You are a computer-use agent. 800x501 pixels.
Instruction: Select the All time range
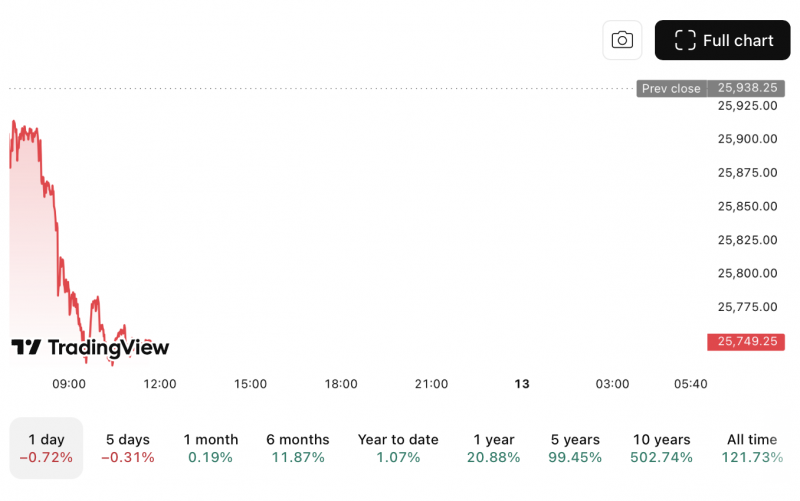tap(751, 448)
